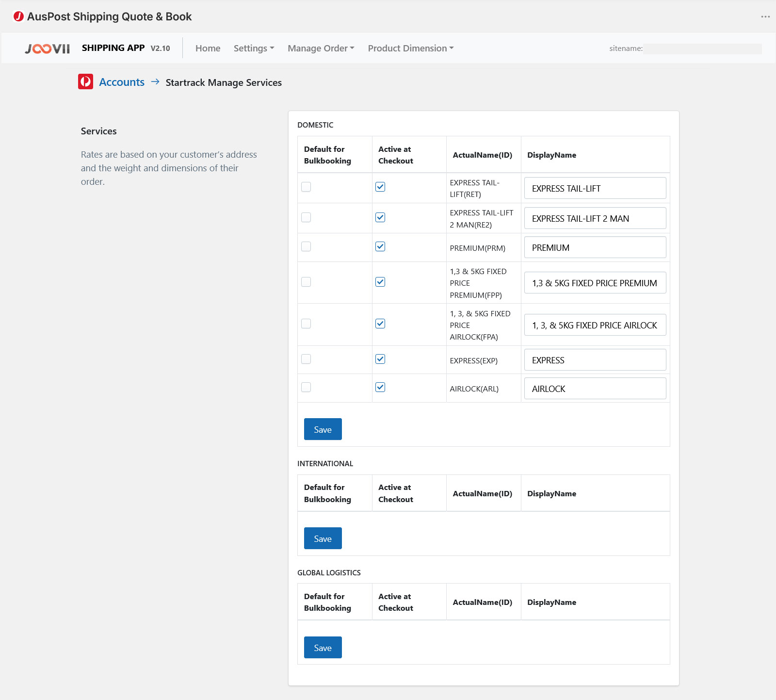Open the Manage Order dropdown
The image size is (776, 700).
[x=321, y=48]
